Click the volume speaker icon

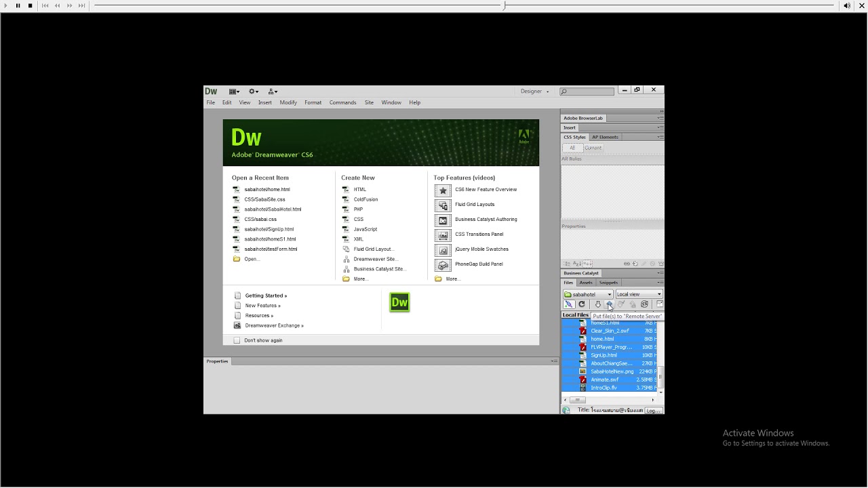847,5
